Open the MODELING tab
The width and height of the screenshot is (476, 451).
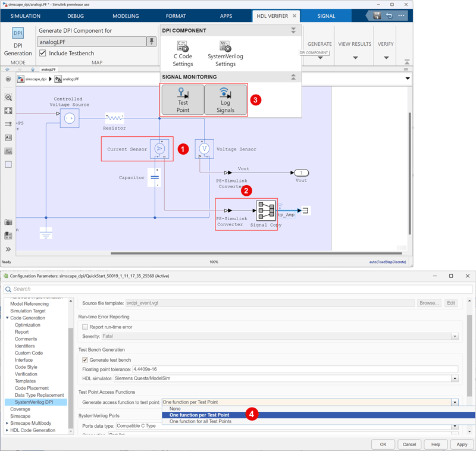pos(126,16)
